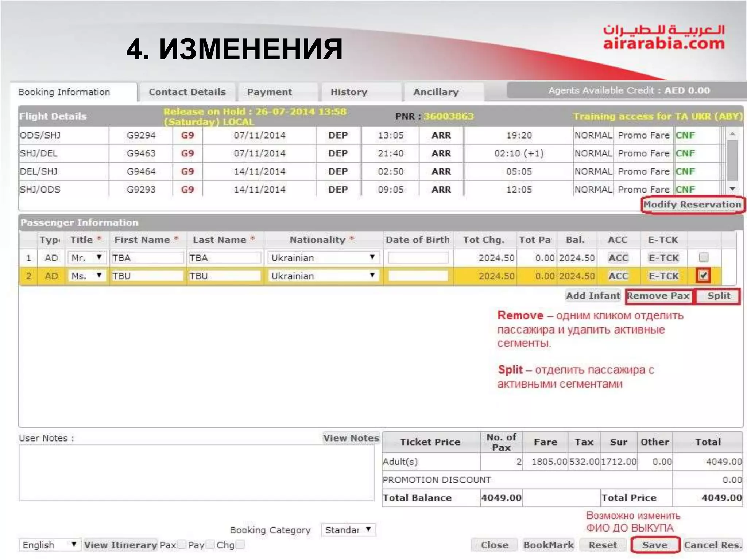Tick checkbox for passenger 1 TBA
Image resolution: width=747 pixels, height=560 pixels.
click(x=704, y=257)
